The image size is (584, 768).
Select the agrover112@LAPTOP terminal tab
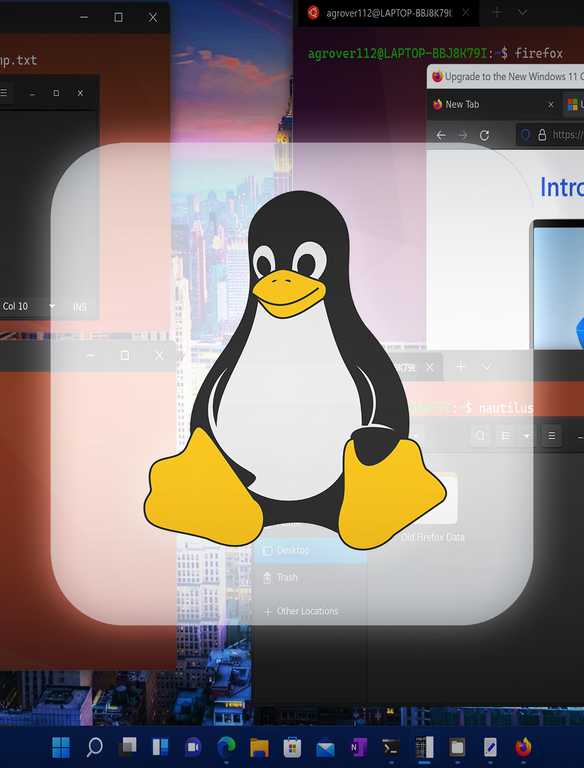[x=389, y=13]
